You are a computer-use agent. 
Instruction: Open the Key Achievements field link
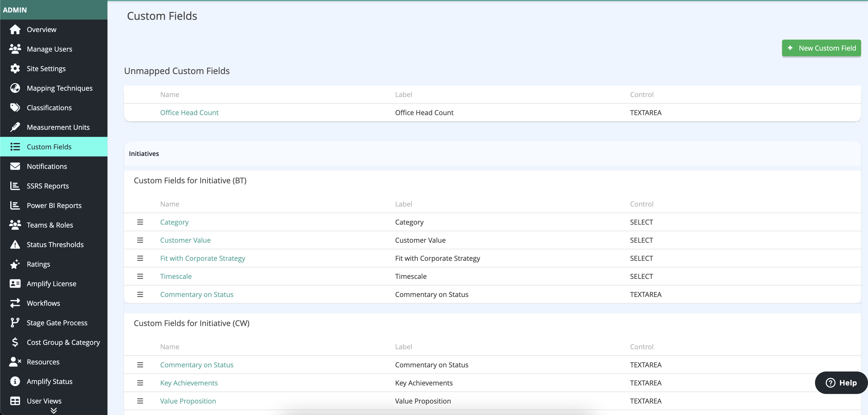click(x=189, y=383)
